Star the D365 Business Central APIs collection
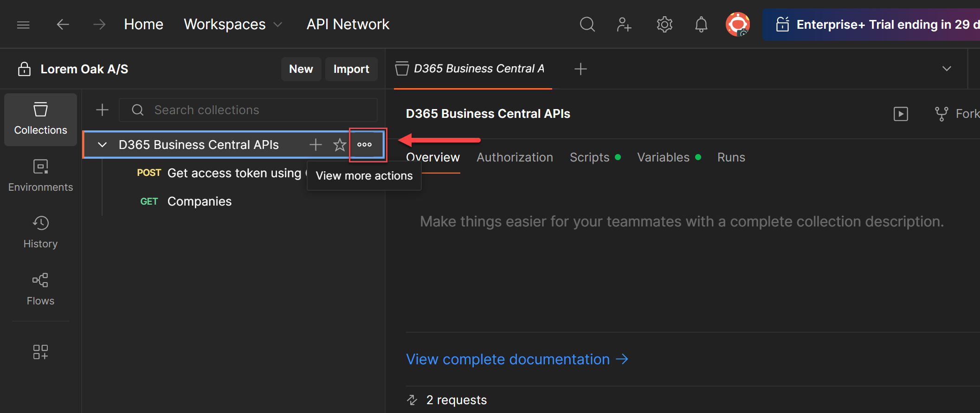The width and height of the screenshot is (980, 413). (x=340, y=145)
